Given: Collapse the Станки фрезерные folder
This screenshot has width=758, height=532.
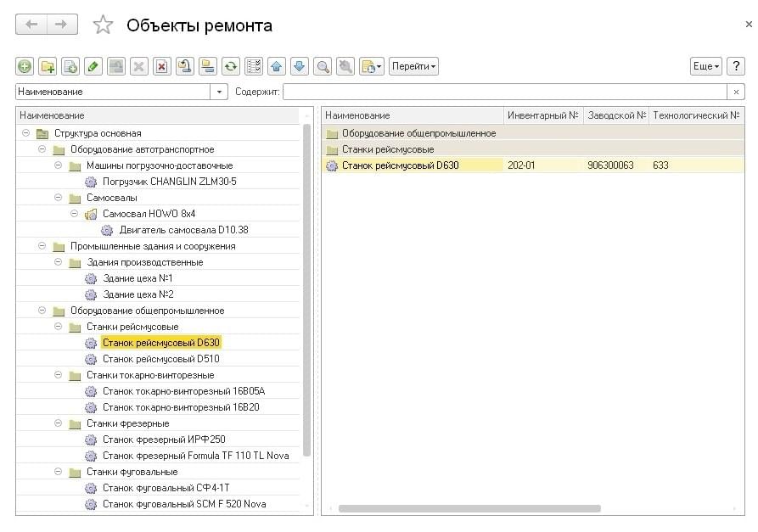Looking at the screenshot, I should click(x=59, y=423).
